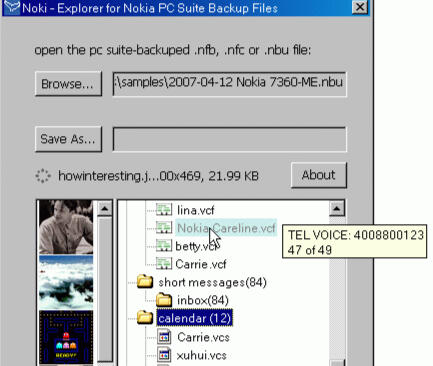Click the empty Save As path field
433x366 pixels.
coord(229,139)
